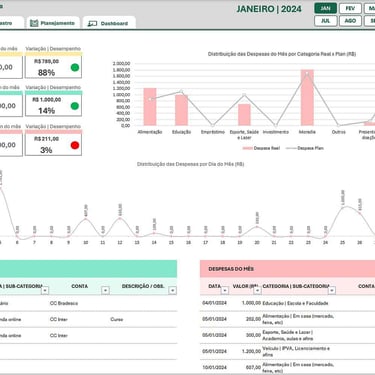The height and width of the screenshot is (375, 375).
Task: Open Despesas table CATEGORIA | SUB-CATEGORIA filter dropdown
Action: click(332, 290)
